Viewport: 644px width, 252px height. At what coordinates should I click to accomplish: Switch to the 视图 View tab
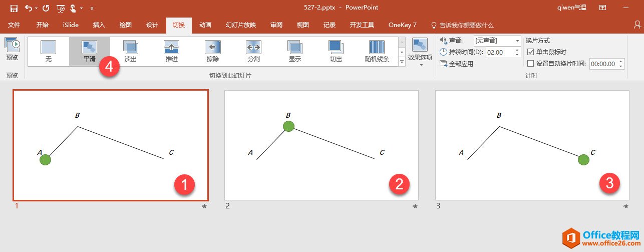[x=303, y=25]
